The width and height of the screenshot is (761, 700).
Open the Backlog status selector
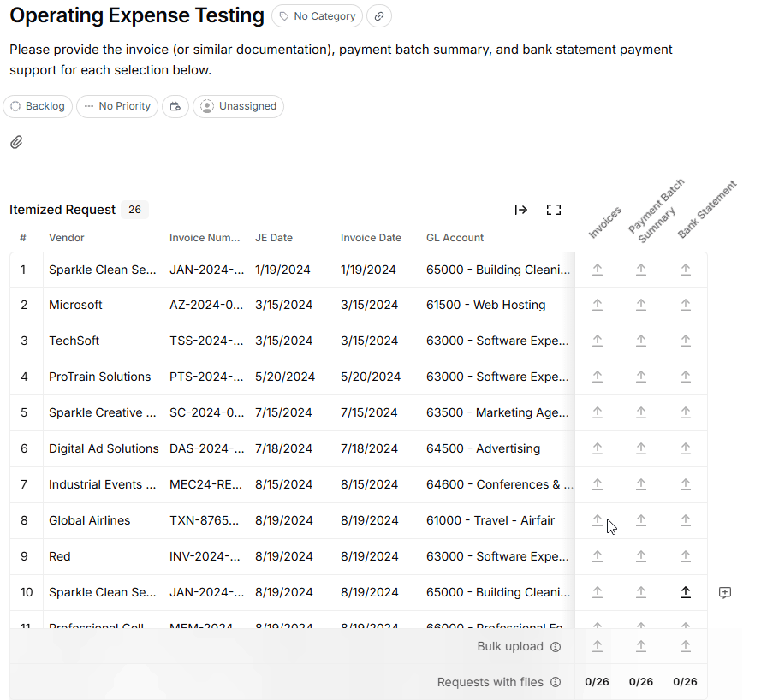coord(38,106)
